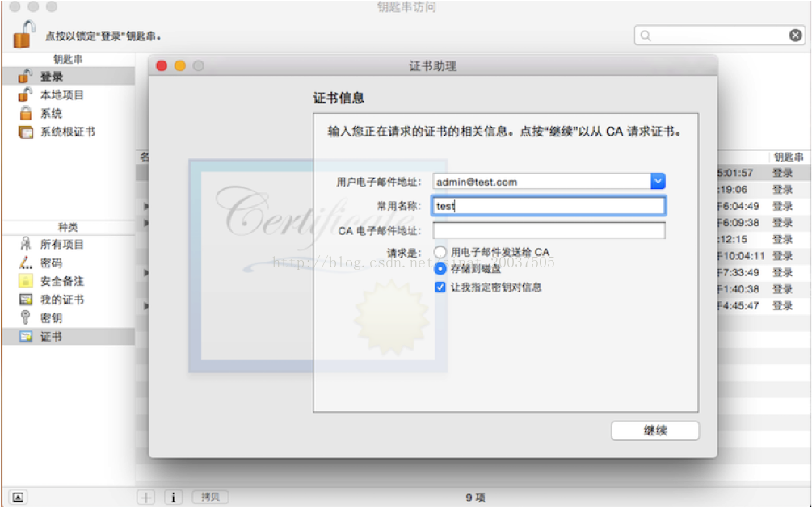Focus the 常用名称 text field
Viewport: 812px width, 508px height.
(x=549, y=206)
